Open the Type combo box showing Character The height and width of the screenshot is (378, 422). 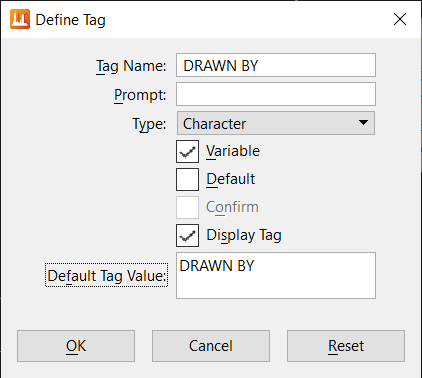tap(276, 123)
